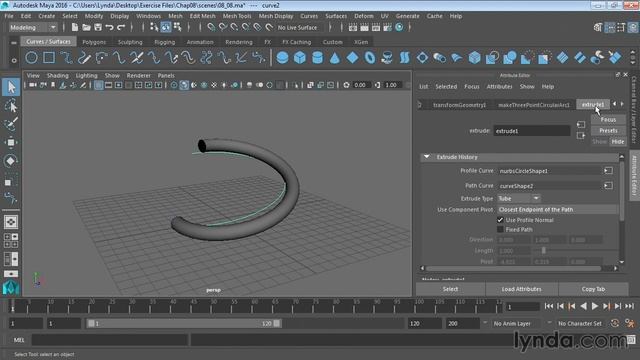Activate the Lasso select tool

[11, 106]
